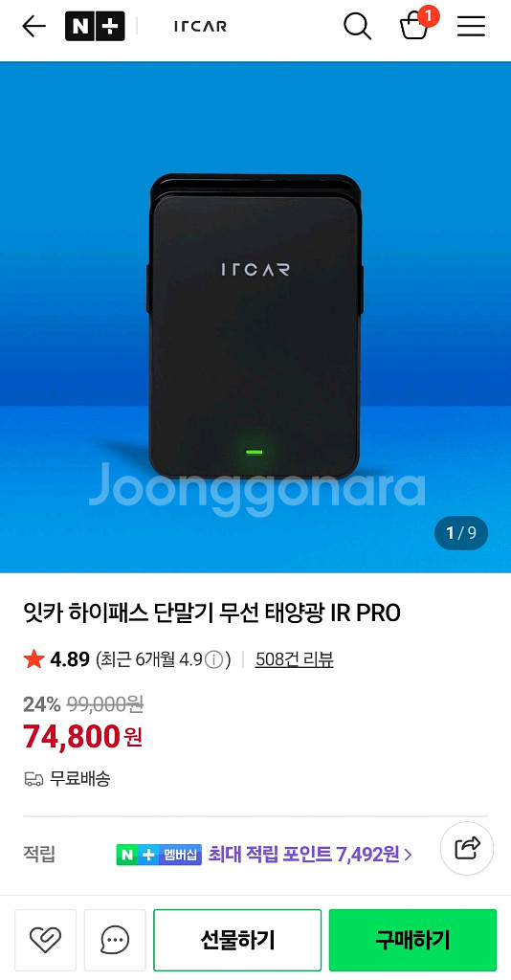Click the green 구매하기 button

point(413,940)
